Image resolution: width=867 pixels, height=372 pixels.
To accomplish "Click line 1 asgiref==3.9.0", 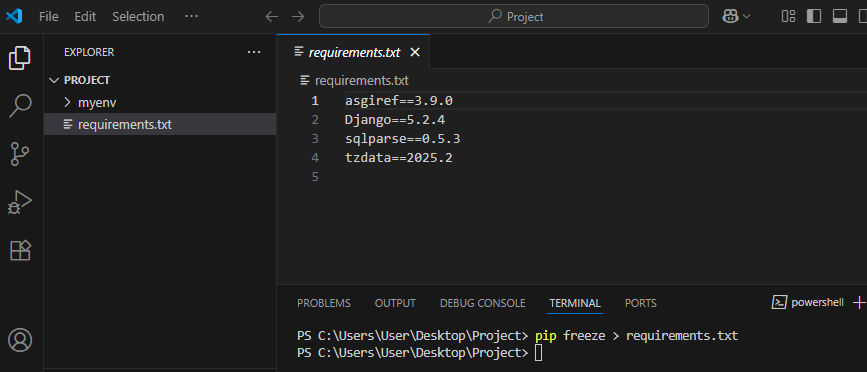I will pos(399,101).
